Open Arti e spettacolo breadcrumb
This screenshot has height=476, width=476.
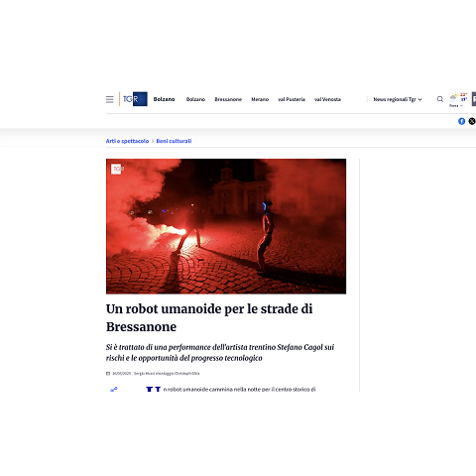point(127,141)
